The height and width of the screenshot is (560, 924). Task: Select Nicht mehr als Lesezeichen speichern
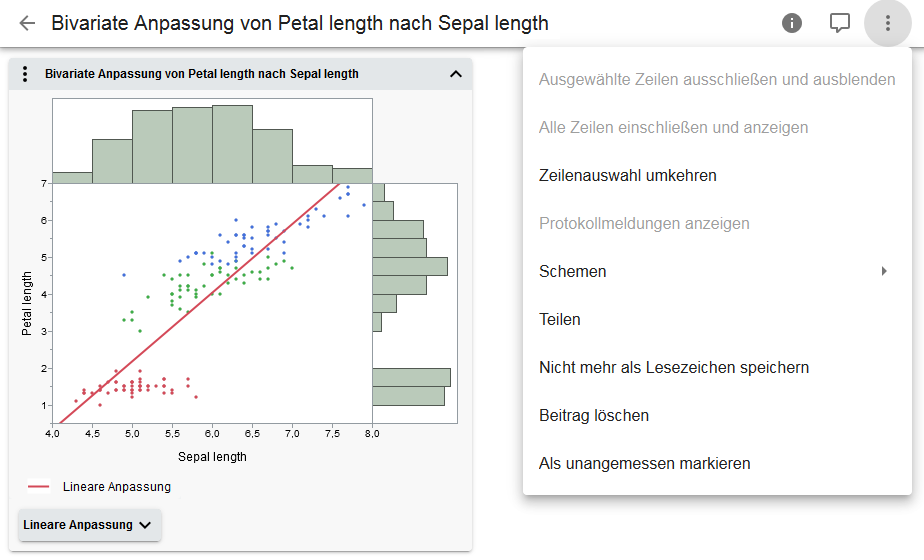click(x=673, y=367)
